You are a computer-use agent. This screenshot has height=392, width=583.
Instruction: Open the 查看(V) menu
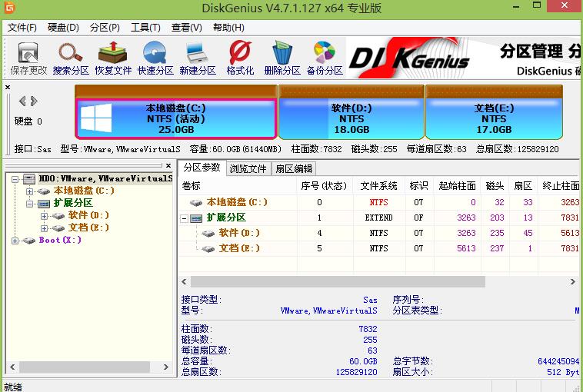click(186, 28)
